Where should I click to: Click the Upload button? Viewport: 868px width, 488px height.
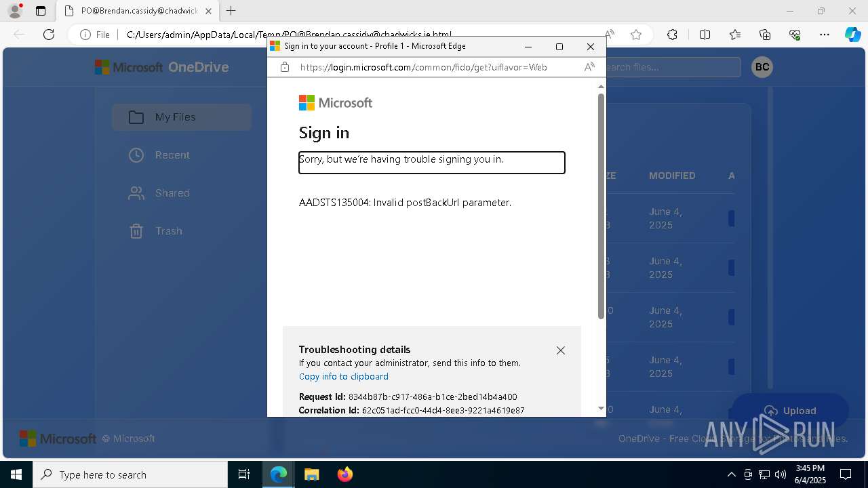click(x=790, y=411)
